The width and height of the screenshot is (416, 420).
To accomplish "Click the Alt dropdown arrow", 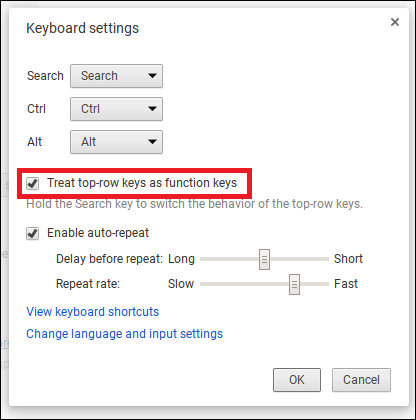I will (x=152, y=142).
